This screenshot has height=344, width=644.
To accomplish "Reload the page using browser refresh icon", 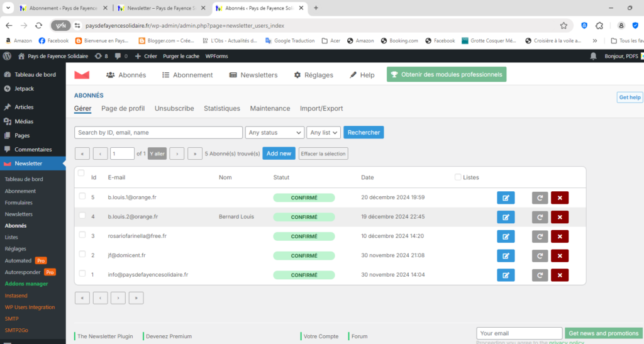I will pos(39,26).
